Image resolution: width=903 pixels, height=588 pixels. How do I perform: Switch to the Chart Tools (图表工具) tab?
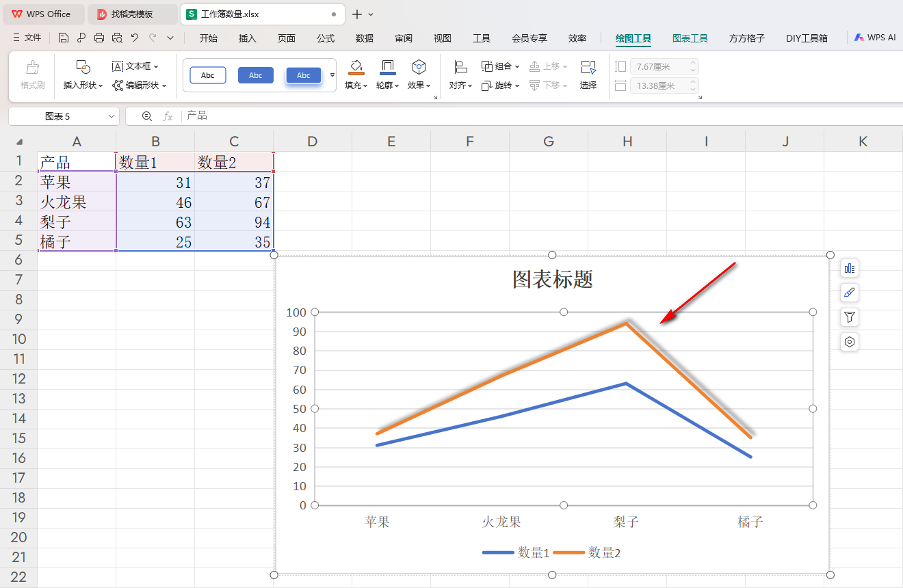[x=690, y=38]
